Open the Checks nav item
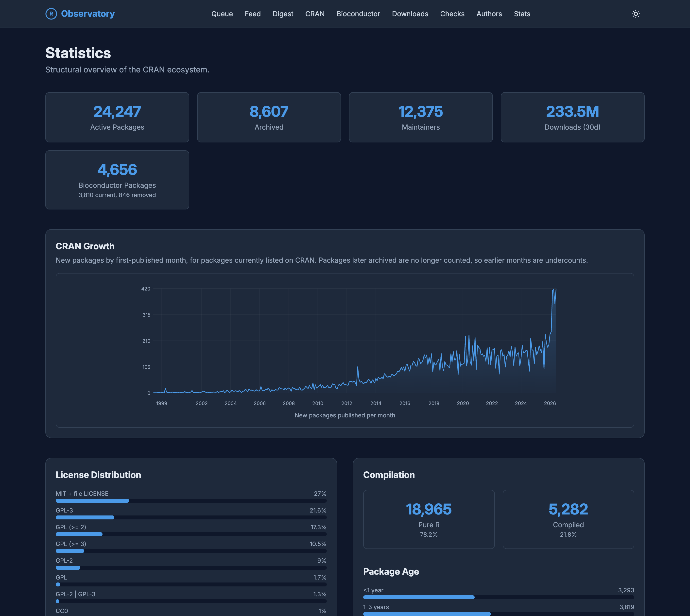 [452, 14]
